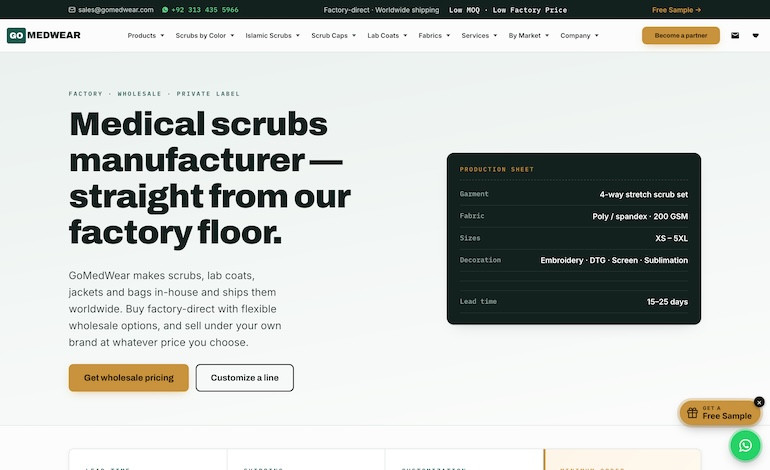Click the 'FACTORY · WHOLESALE · PRIVATE LABEL' tagline

[154, 94]
